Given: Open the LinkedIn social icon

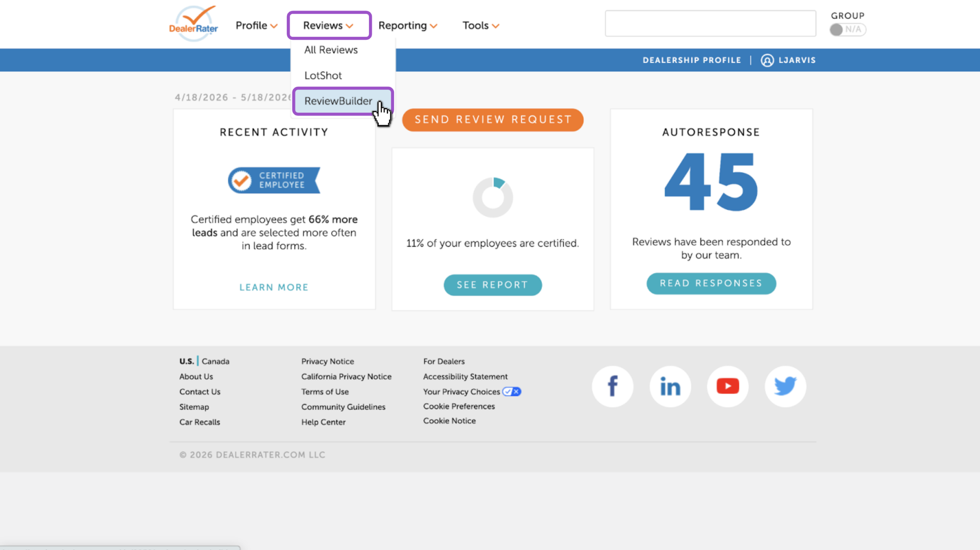Looking at the screenshot, I should click(670, 386).
